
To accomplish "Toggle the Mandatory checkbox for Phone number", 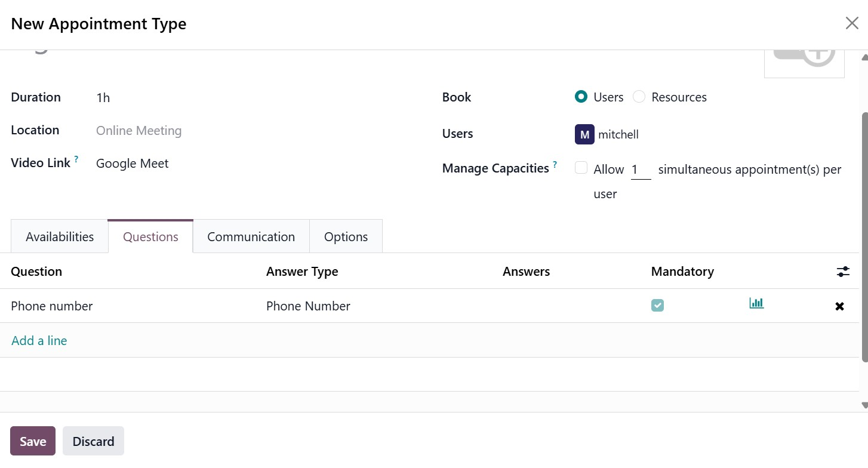I will (x=657, y=306).
